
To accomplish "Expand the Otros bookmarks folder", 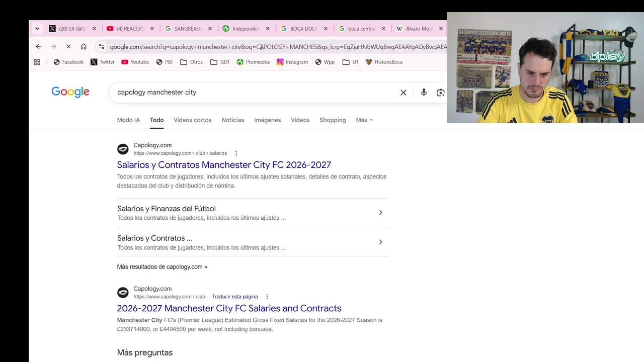I will tap(191, 62).
